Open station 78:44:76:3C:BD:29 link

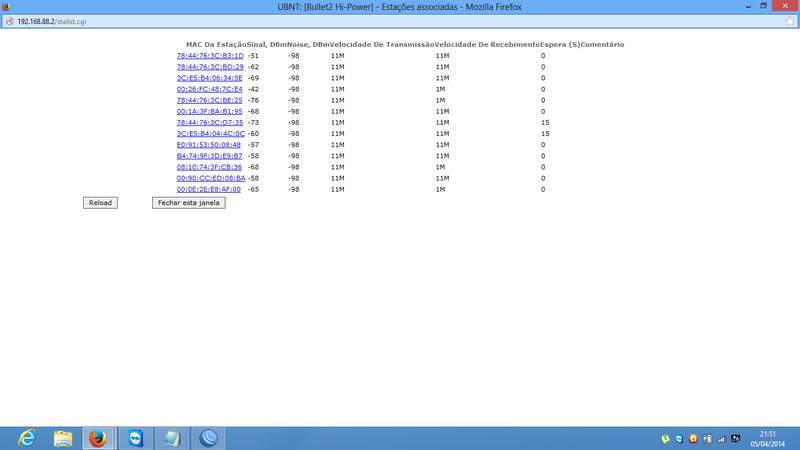pyautogui.click(x=210, y=67)
